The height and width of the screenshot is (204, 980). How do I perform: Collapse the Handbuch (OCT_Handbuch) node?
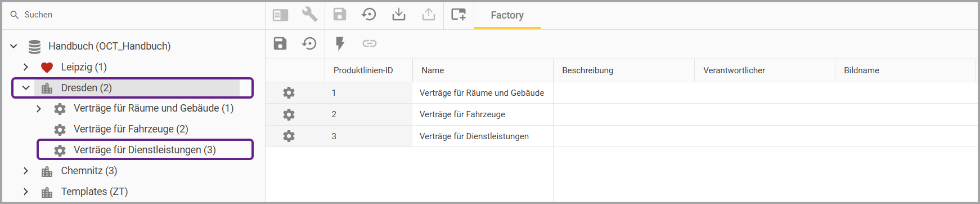tap(14, 46)
